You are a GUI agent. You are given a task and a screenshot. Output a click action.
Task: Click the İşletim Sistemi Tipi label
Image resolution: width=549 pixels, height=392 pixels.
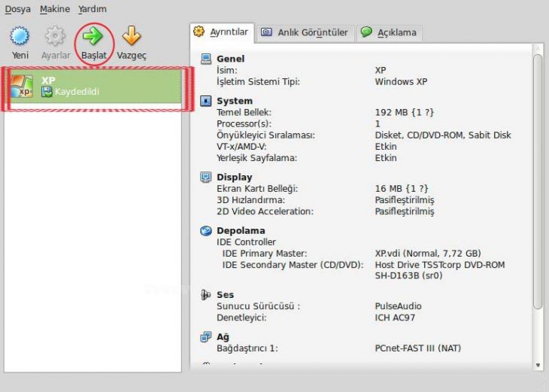click(258, 82)
